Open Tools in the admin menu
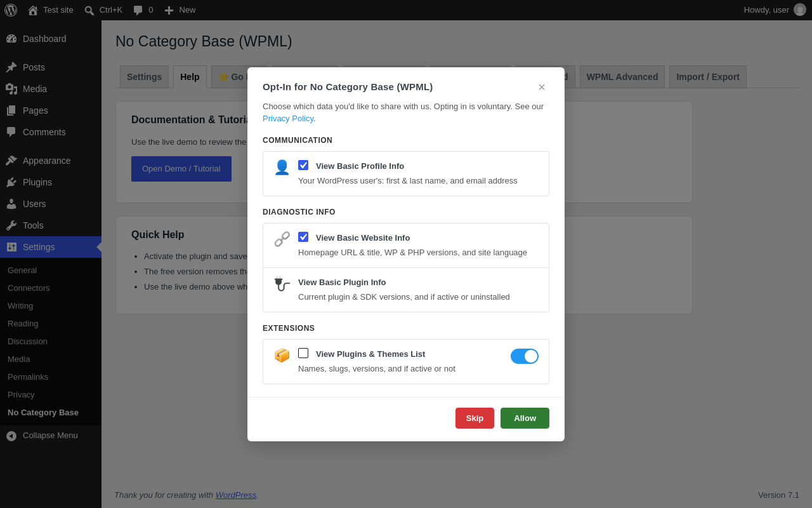This screenshot has height=508, width=812. pos(51,225)
